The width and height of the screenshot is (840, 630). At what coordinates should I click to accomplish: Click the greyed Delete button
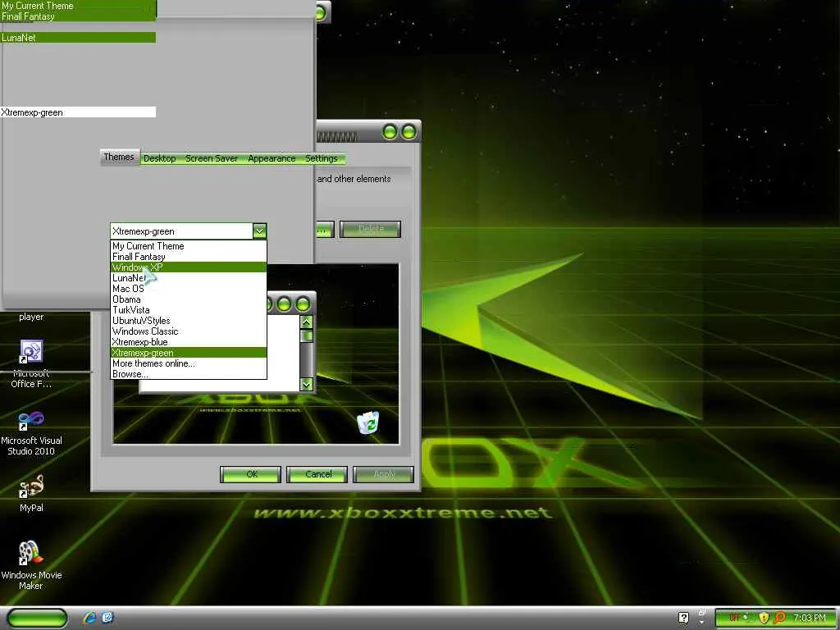(x=370, y=230)
